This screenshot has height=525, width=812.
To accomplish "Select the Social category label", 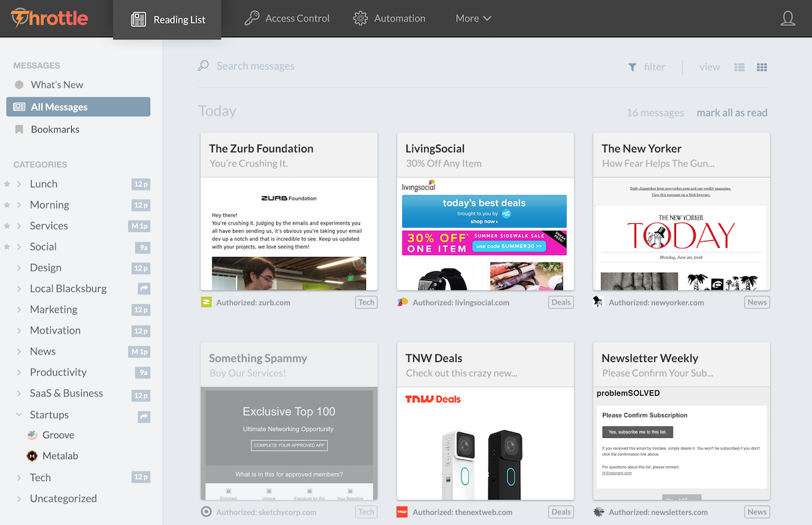I will click(43, 247).
